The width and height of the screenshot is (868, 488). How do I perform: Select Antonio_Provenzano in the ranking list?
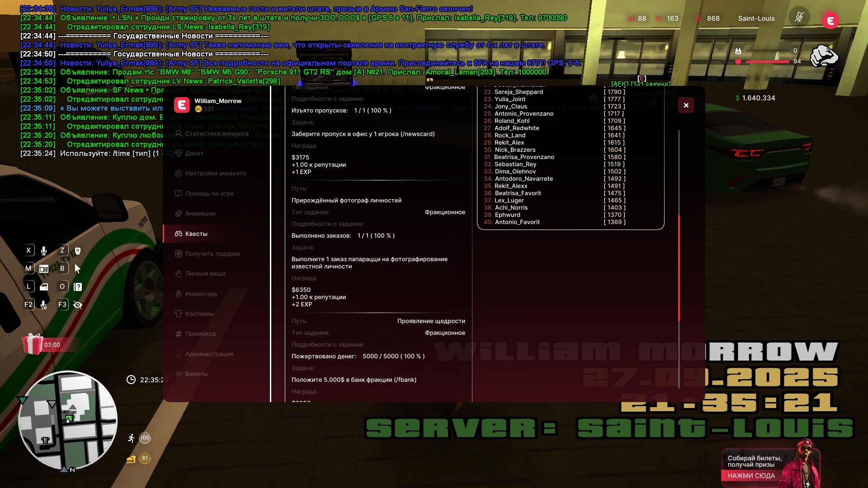coord(524,114)
